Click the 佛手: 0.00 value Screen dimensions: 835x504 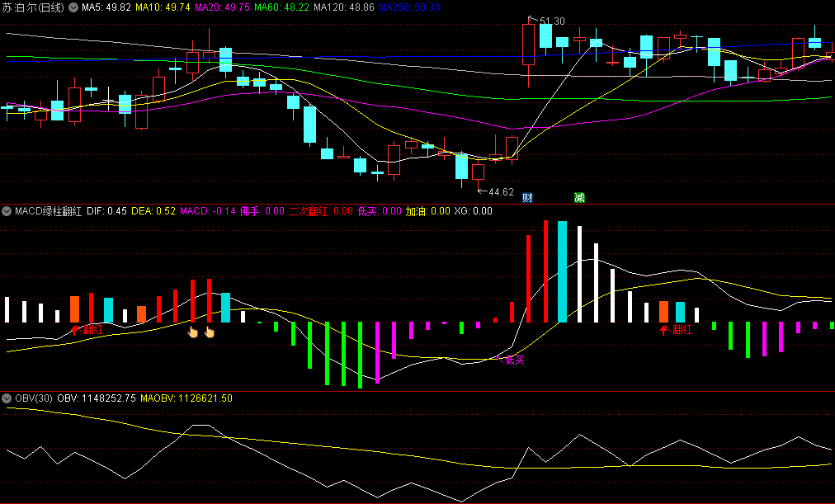coord(262,211)
